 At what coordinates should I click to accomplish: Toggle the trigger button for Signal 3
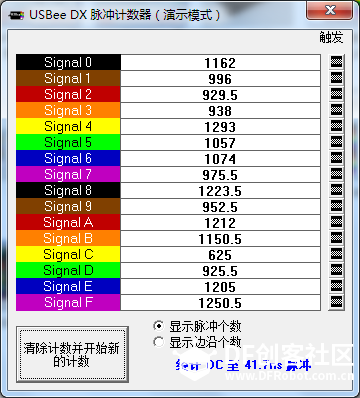click(x=336, y=110)
